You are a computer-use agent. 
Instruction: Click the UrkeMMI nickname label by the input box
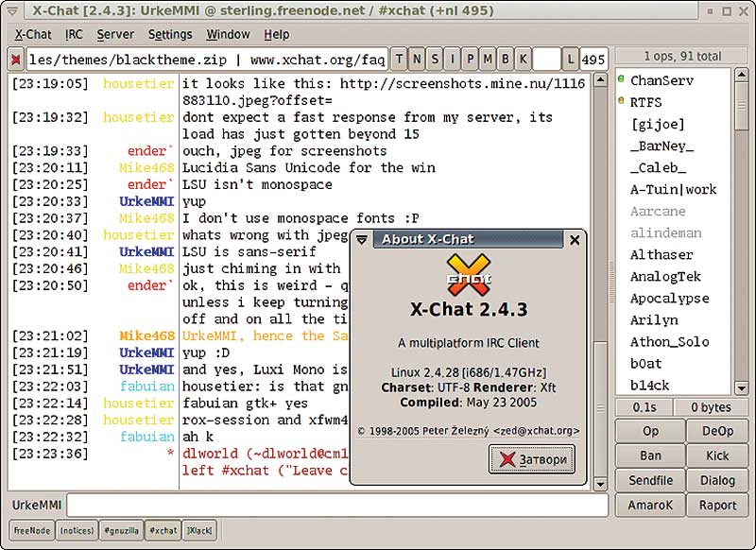37,505
